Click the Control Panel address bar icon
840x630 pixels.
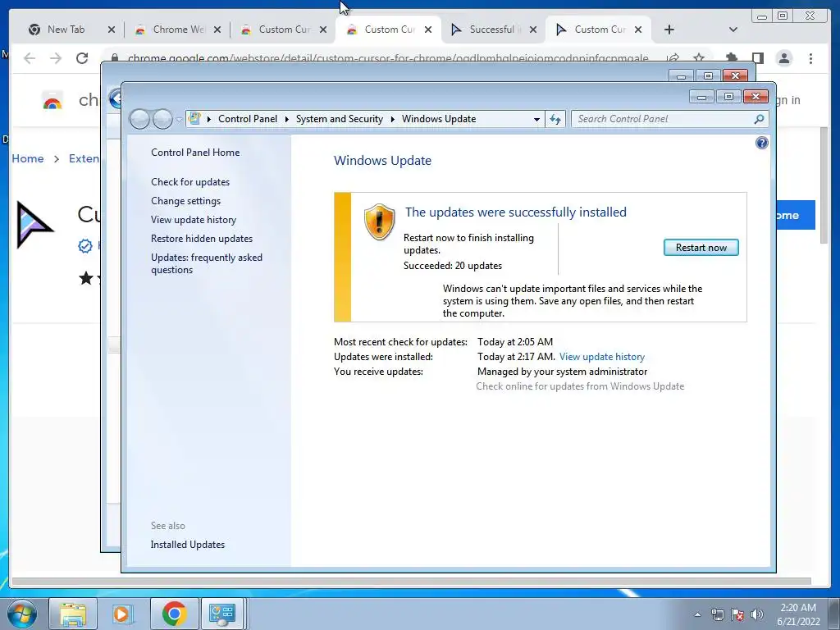pyautogui.click(x=194, y=118)
